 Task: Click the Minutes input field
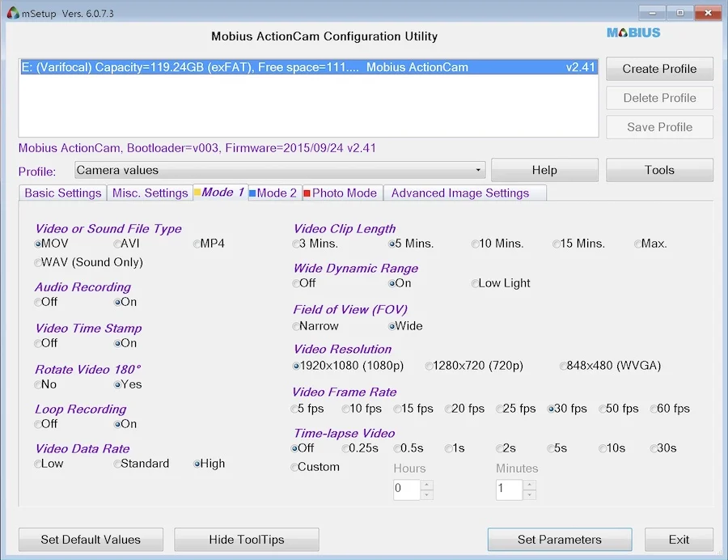click(510, 489)
